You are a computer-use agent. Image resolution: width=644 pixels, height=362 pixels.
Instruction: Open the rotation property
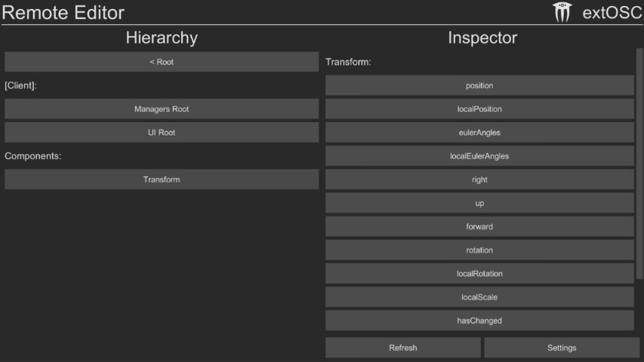click(479, 250)
